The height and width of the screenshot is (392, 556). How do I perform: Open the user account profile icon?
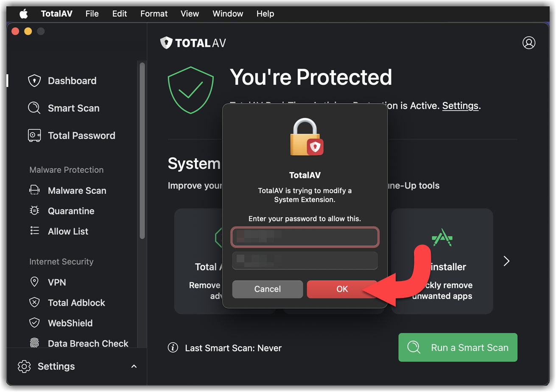coord(529,43)
